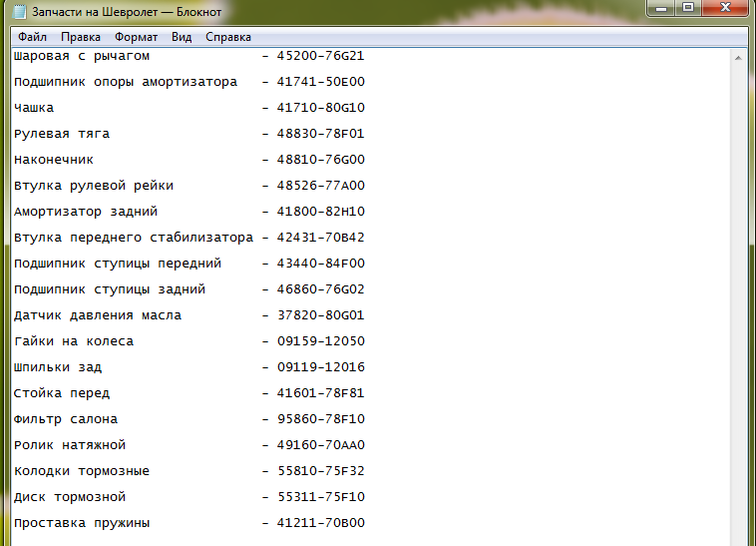This screenshot has height=546, width=756.
Task: Click part number 41710-80G10
Action: point(320,108)
